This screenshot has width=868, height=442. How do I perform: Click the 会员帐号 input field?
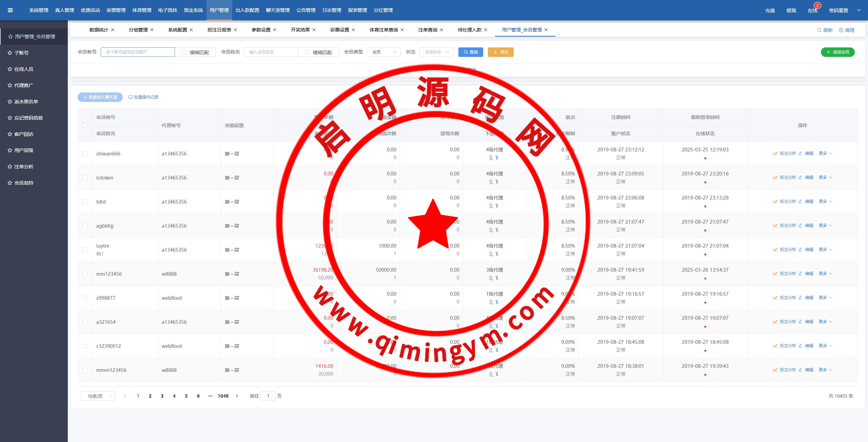coord(138,52)
